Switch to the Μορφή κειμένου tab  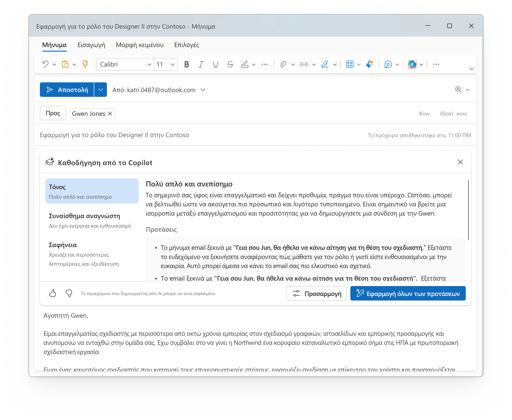(x=140, y=45)
